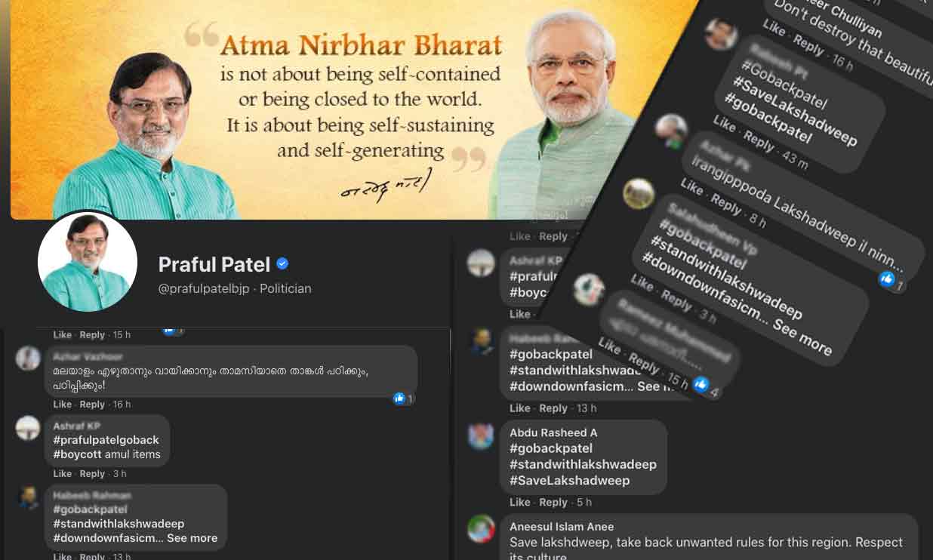The image size is (933, 560).
Task: Open Aneesul Islam Anee's avatar
Action: click(481, 528)
